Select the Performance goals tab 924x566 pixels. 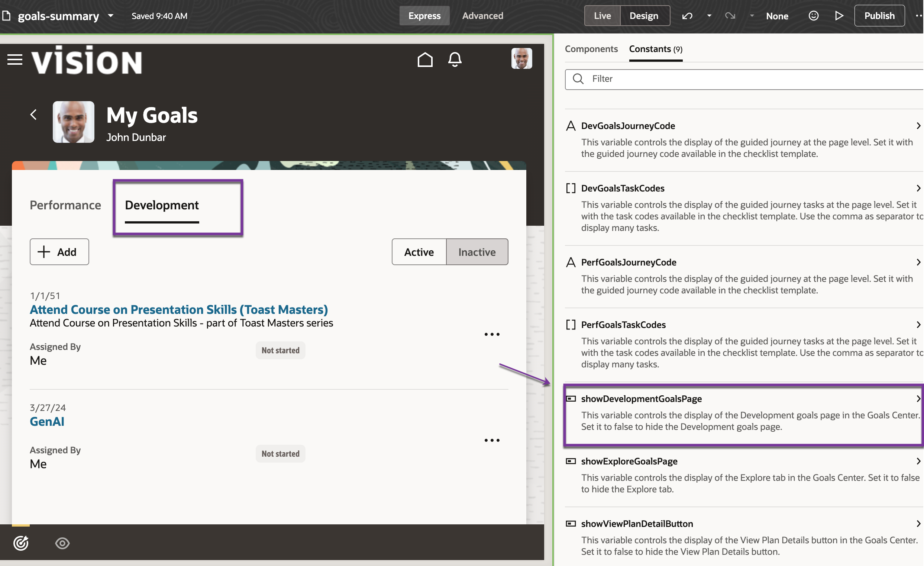(x=65, y=205)
